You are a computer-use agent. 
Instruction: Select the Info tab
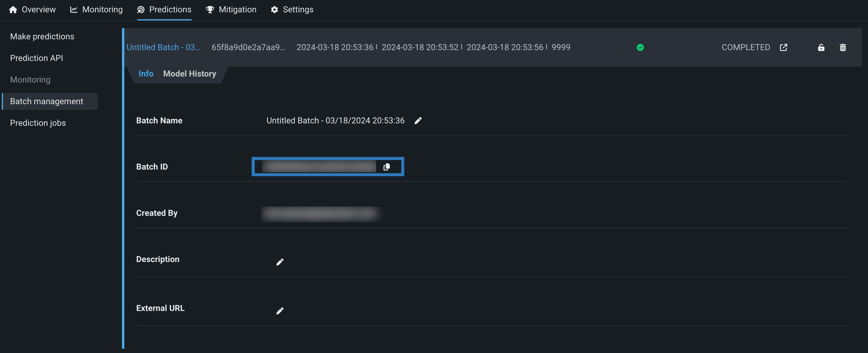coord(146,74)
